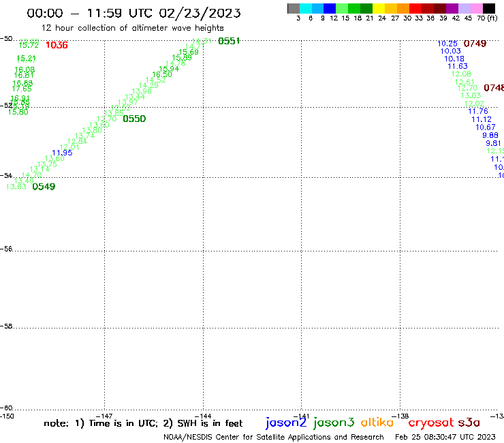Select the '15.80' reading below latitude -52
The image size is (504, 443).
18,112
